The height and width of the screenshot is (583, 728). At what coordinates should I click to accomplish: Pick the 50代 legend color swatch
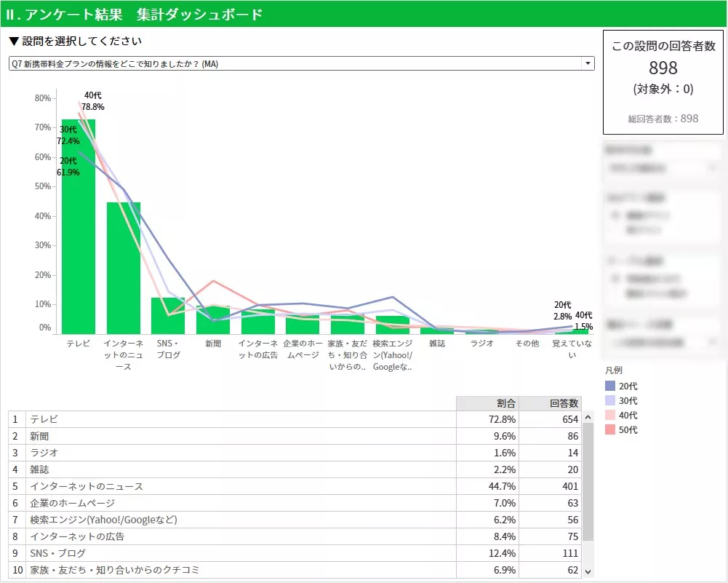tap(609, 430)
